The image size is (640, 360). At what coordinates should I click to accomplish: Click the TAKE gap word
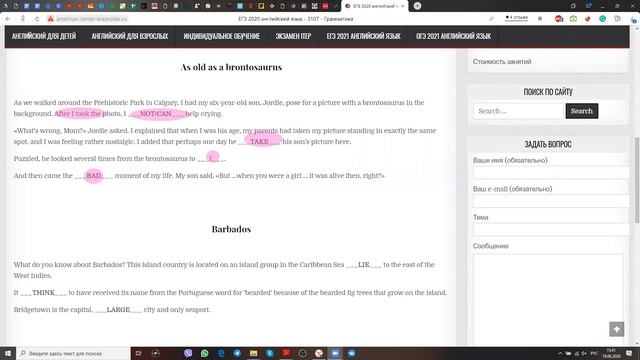point(259,142)
